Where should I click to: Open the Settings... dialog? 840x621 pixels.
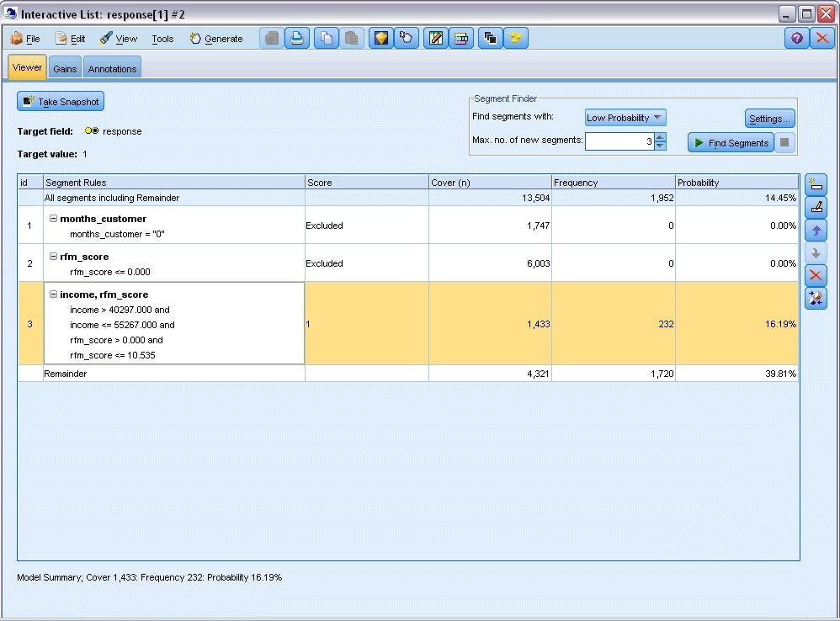[x=769, y=119]
